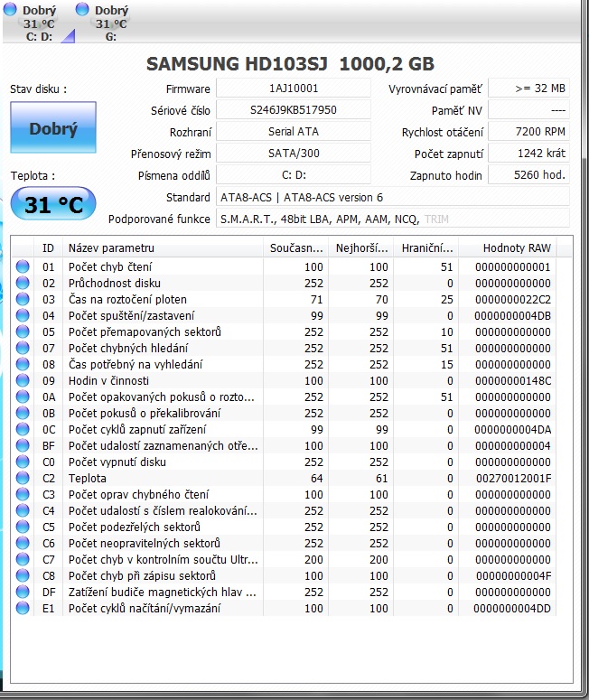
Task: Click the serial number field S246J9KB517950
Action: pyautogui.click(x=294, y=110)
